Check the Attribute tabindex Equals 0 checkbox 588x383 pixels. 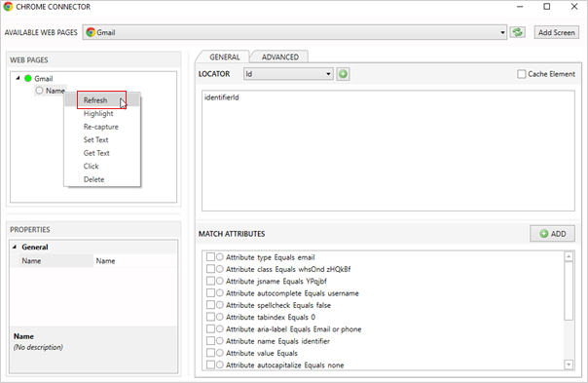[210, 317]
